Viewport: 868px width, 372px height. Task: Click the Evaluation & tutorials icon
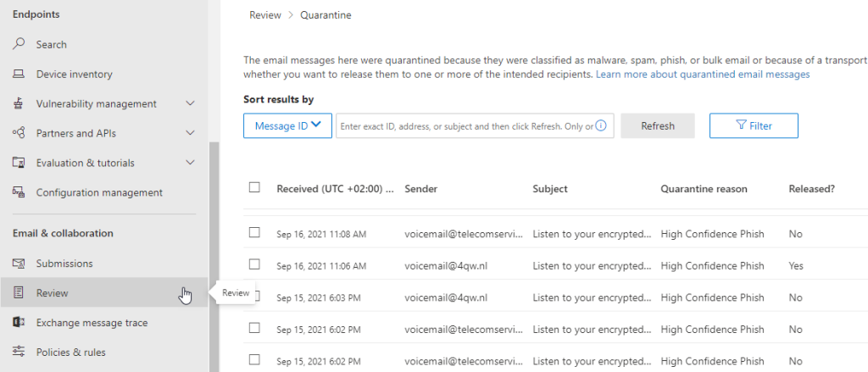click(x=19, y=163)
